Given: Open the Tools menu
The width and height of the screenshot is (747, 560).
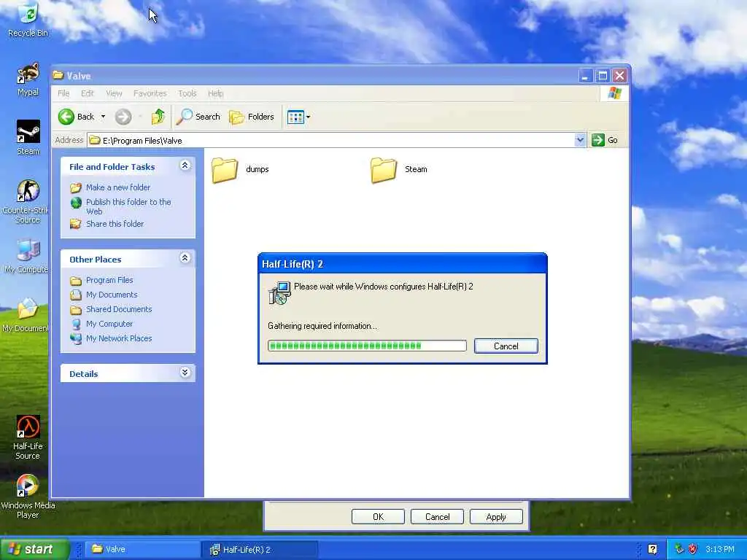Looking at the screenshot, I should point(187,93).
